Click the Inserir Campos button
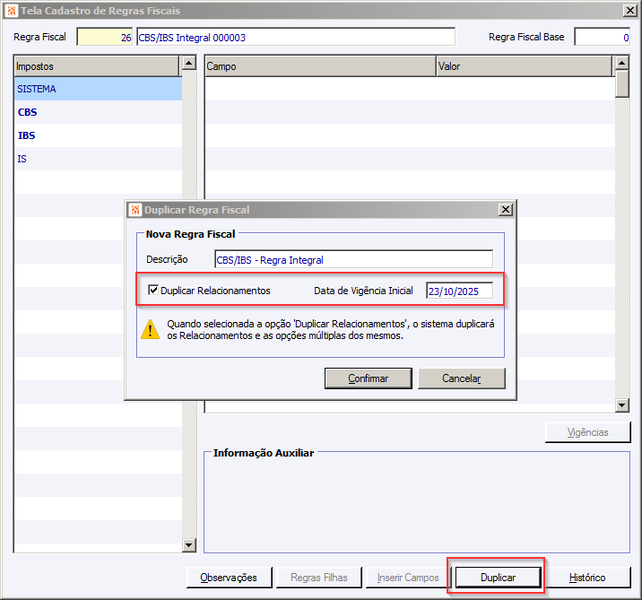The height and width of the screenshot is (600, 642). click(x=408, y=577)
